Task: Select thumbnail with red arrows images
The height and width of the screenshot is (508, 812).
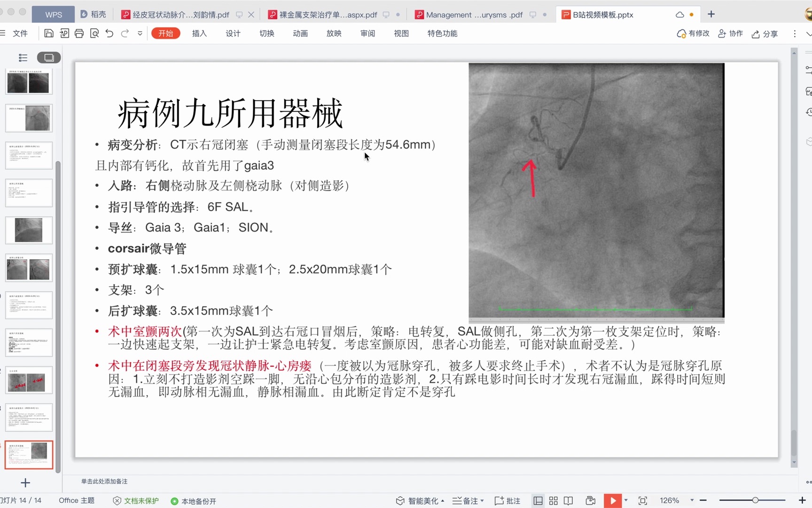Action: pyautogui.click(x=29, y=380)
